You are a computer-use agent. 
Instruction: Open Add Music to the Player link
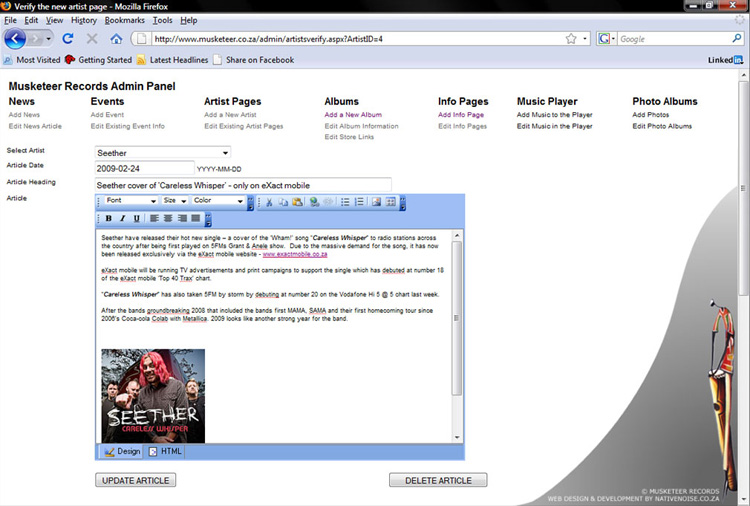tap(554, 115)
